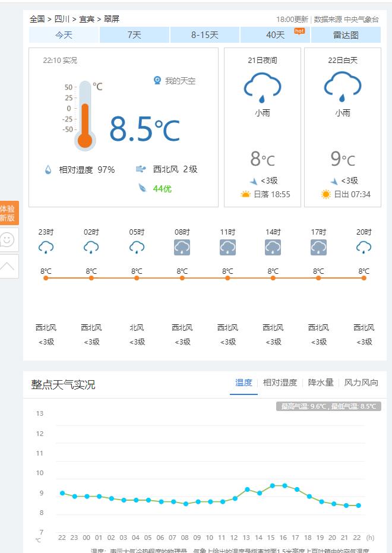The height and width of the screenshot is (553, 392).
Task: Click the 16时 data point on temperature chart
Action: (x=284, y=486)
